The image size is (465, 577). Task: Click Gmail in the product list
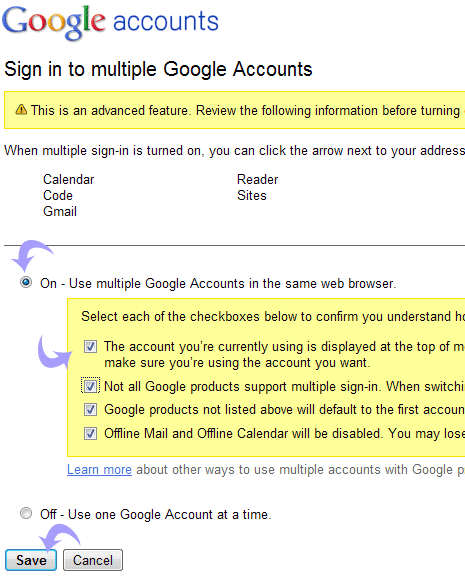60,211
